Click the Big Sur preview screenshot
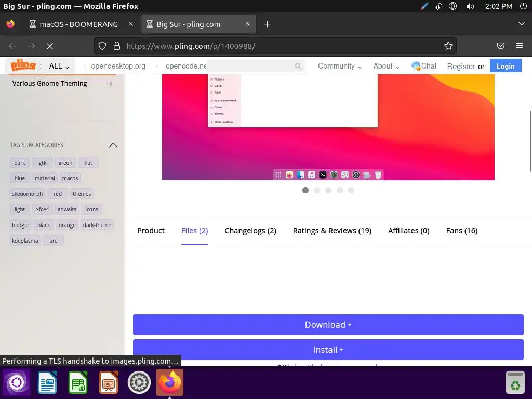This screenshot has height=399, width=532. [328, 127]
